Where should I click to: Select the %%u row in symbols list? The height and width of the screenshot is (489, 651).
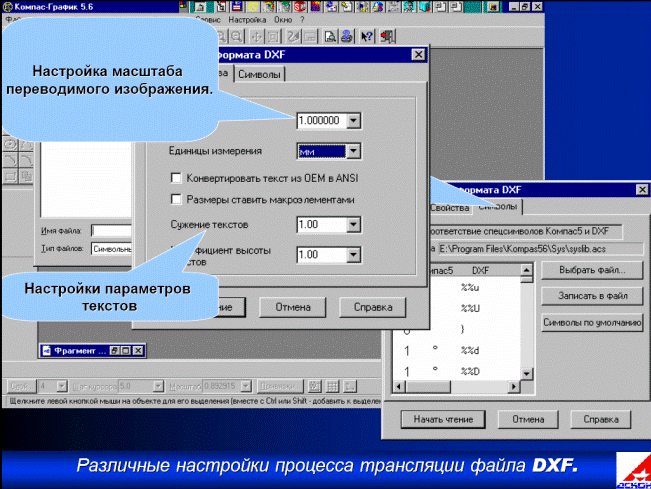[457, 287]
